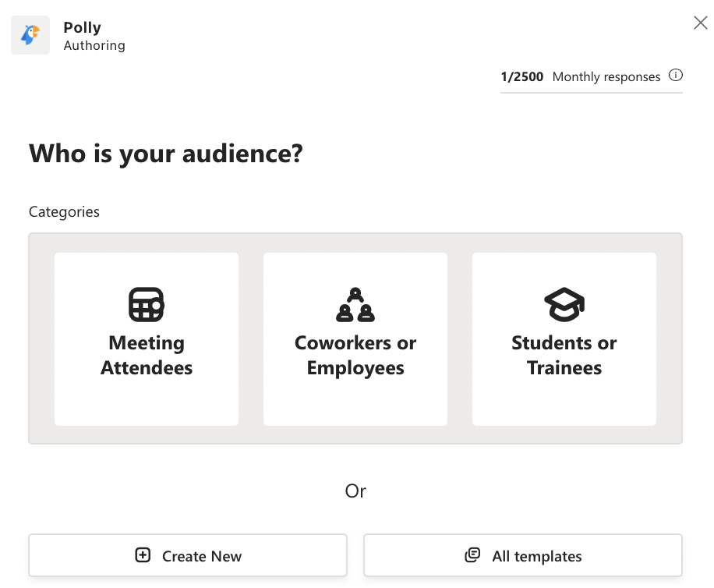714x588 pixels.
Task: Pick the Students or Trainees category
Action: (x=564, y=338)
